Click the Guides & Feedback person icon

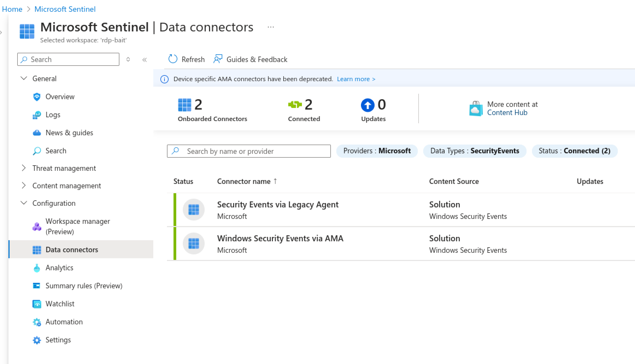tap(218, 59)
